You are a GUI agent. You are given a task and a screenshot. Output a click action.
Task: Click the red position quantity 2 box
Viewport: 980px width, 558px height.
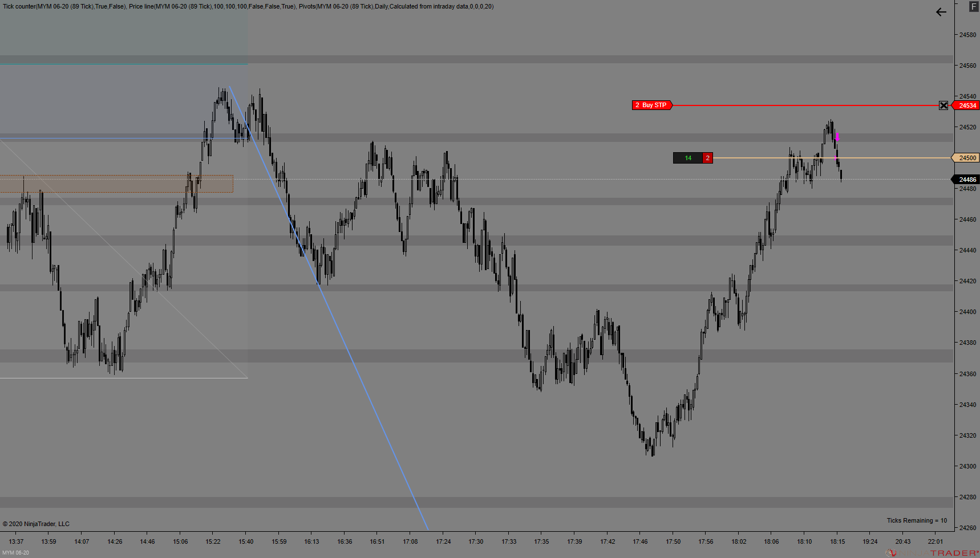coord(708,158)
